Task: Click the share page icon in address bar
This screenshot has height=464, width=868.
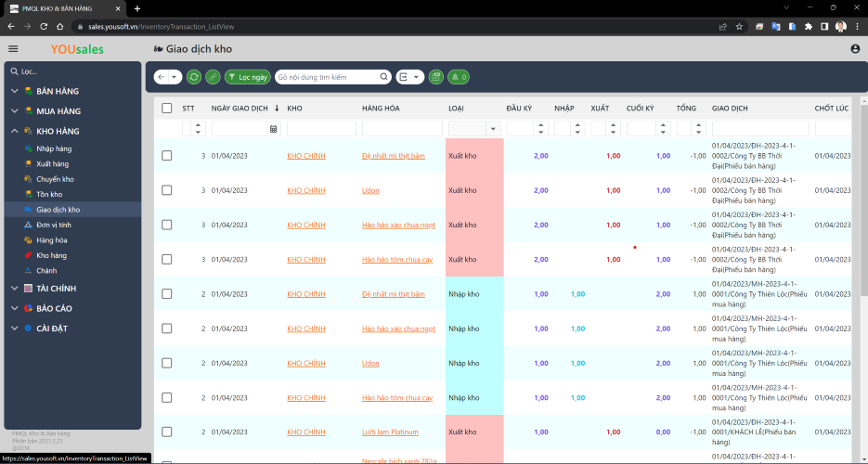Action: click(723, 27)
